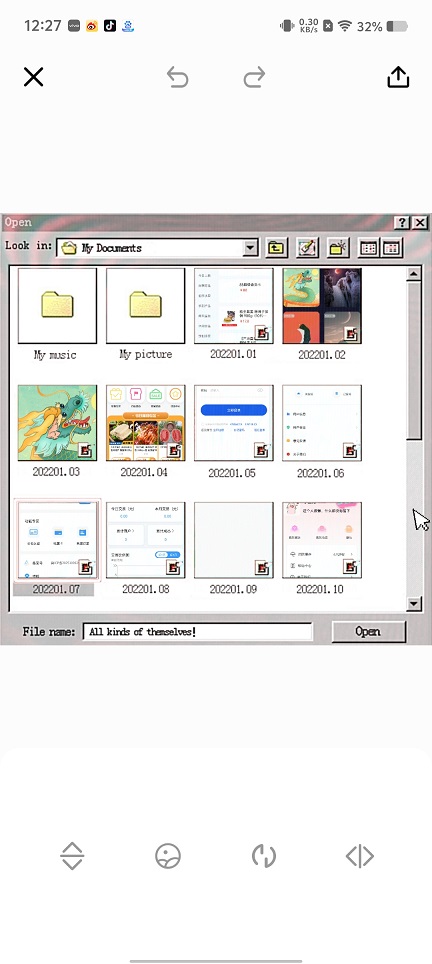
Task: Switch to the list view icon
Action: tap(369, 248)
